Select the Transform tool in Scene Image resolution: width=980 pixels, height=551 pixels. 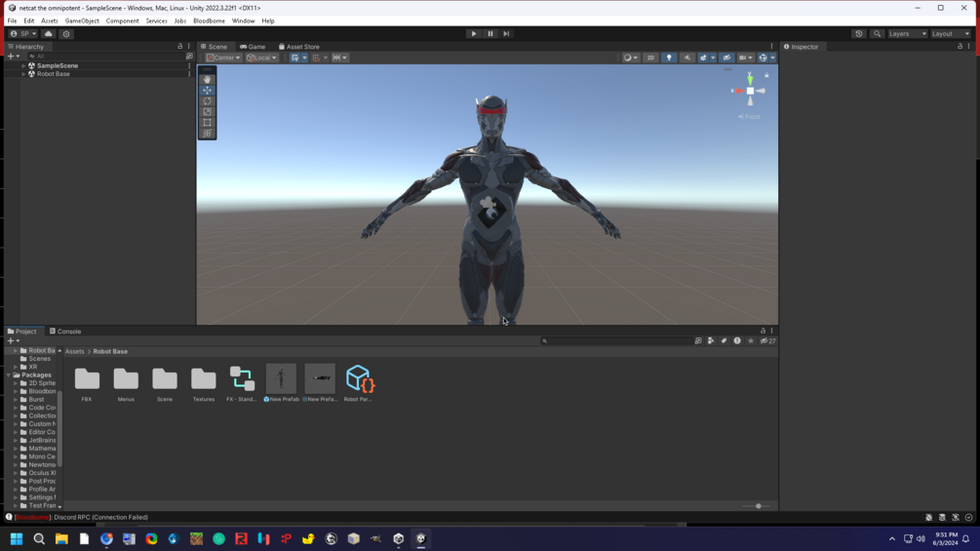pos(207,133)
